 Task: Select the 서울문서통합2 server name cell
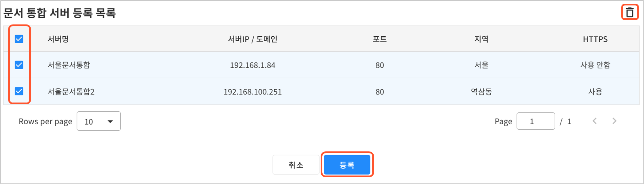click(71, 92)
